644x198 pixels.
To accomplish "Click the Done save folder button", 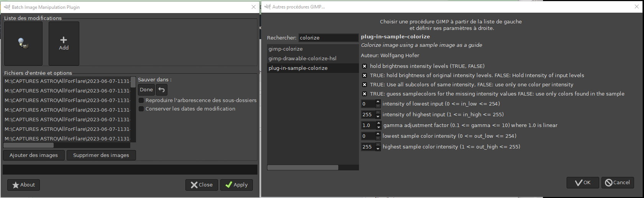I will (146, 90).
